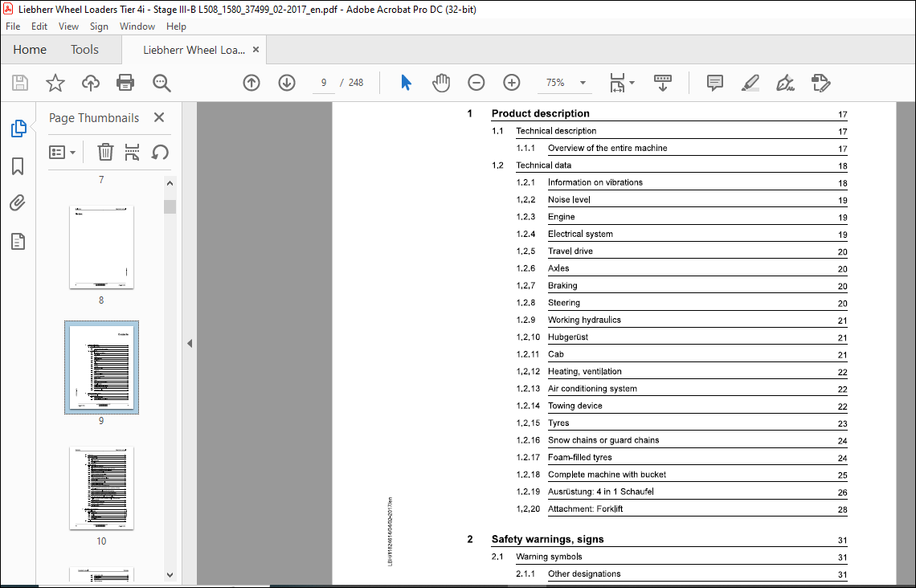The image size is (916, 588).
Task: Delete selected page thumbnail with trash icon
Action: pyautogui.click(x=105, y=152)
